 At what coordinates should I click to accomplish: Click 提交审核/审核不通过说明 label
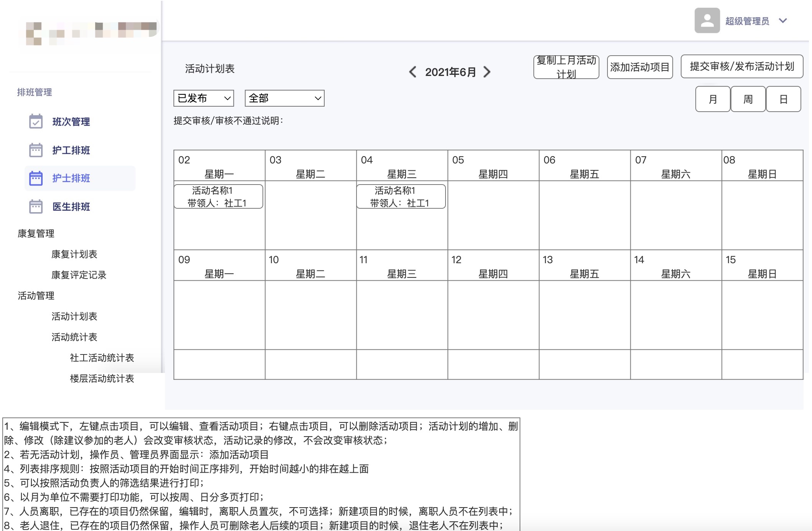pyautogui.click(x=228, y=121)
